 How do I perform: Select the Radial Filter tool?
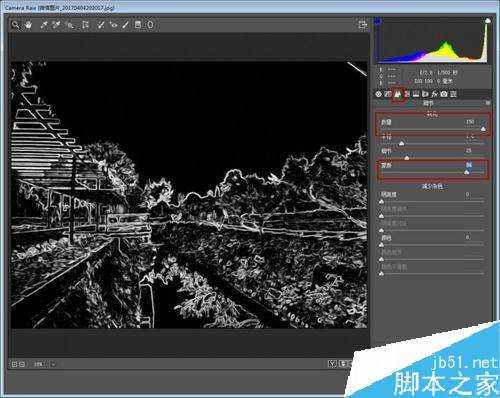pyautogui.click(x=150, y=25)
